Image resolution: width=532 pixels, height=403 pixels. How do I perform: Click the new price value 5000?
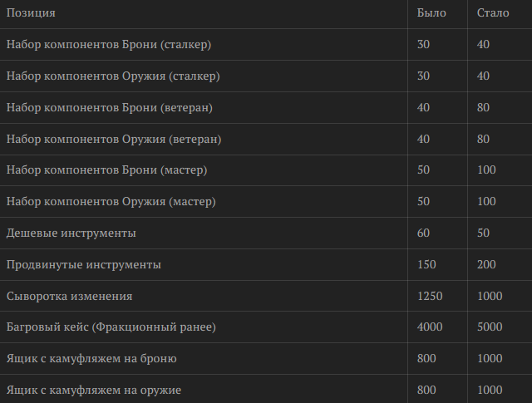coord(490,327)
